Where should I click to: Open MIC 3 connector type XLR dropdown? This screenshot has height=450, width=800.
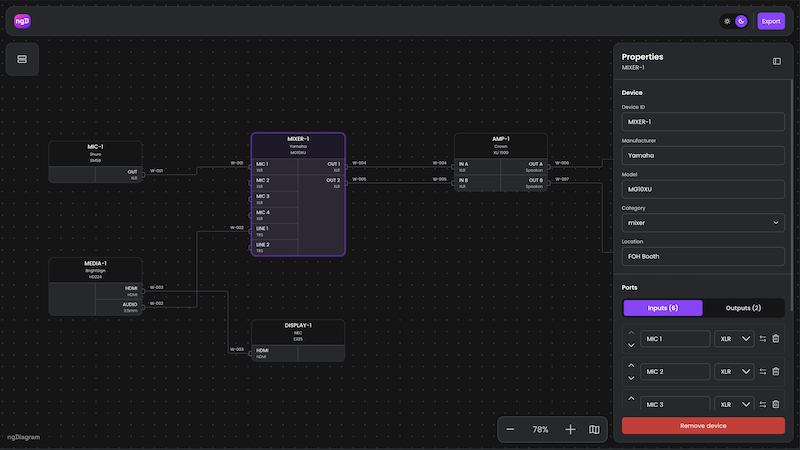(x=734, y=404)
